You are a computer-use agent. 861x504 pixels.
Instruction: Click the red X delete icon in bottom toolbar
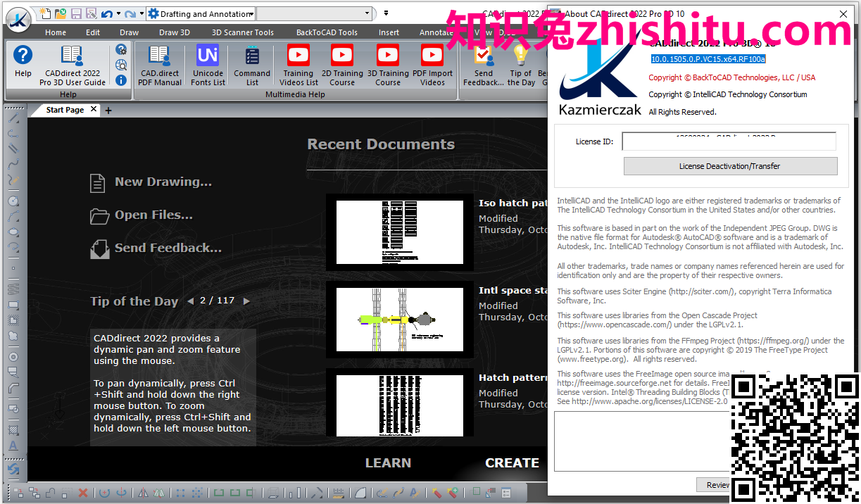pyautogui.click(x=83, y=493)
